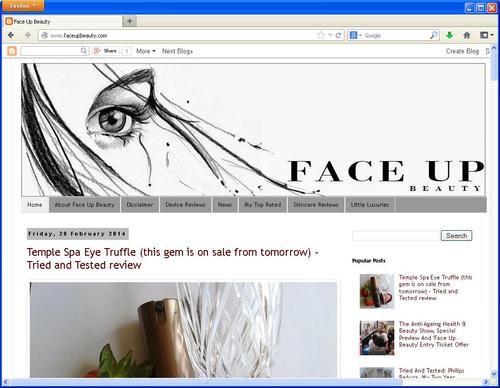Open Temple Spa Eye Truffle popular post thumbnail

tap(377, 291)
